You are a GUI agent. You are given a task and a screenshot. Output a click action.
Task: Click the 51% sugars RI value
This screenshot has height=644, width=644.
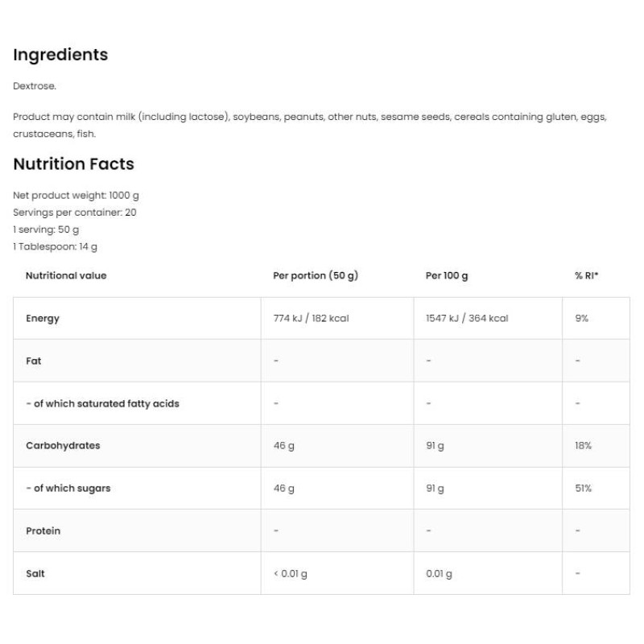tap(584, 489)
